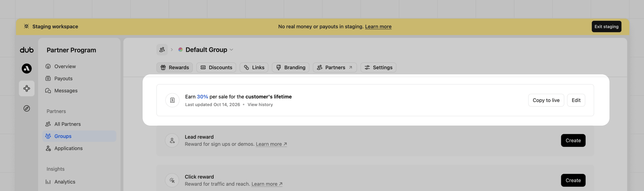Create a Lead reward
Viewport: 644px width, 191px height.
[573, 140]
